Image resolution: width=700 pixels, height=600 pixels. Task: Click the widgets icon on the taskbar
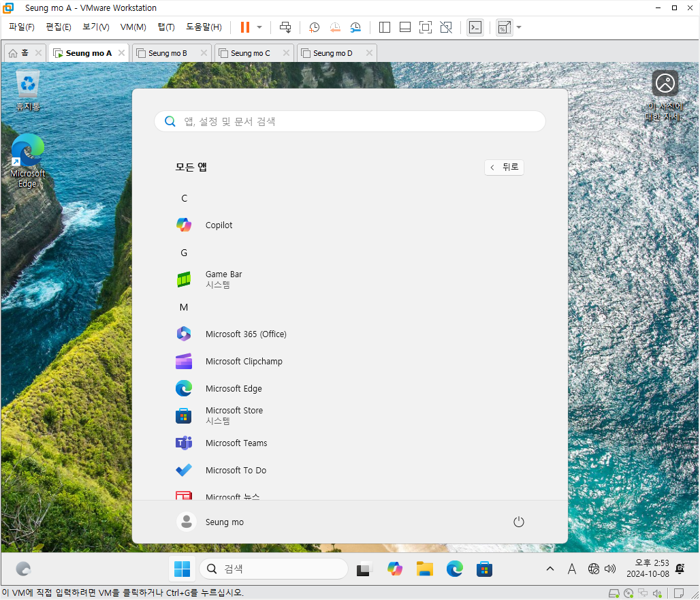[23, 569]
